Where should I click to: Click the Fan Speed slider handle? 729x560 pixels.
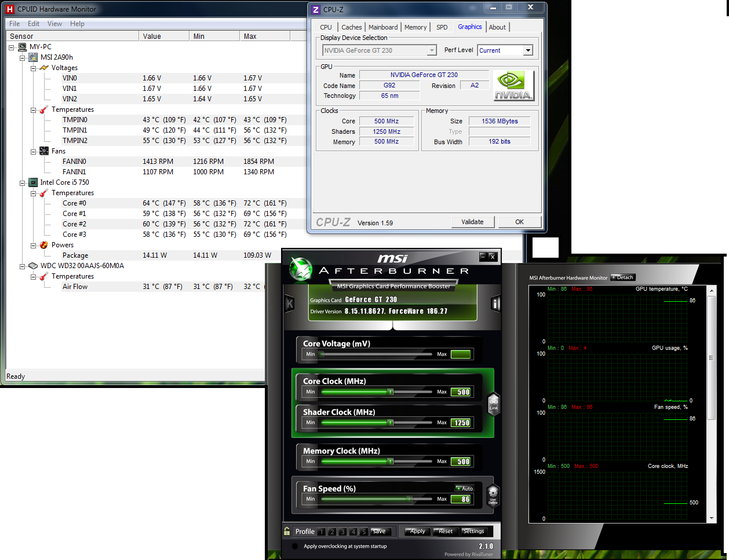pos(409,499)
